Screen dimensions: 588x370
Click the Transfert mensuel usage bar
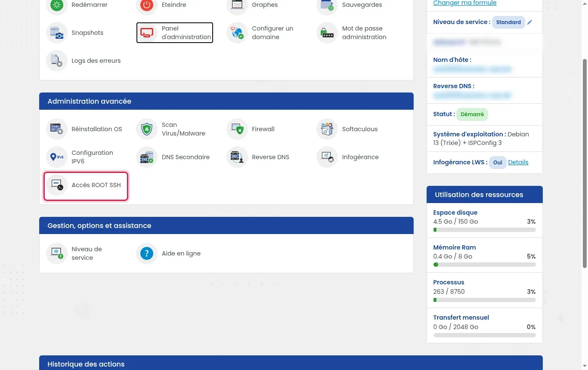pos(485,335)
